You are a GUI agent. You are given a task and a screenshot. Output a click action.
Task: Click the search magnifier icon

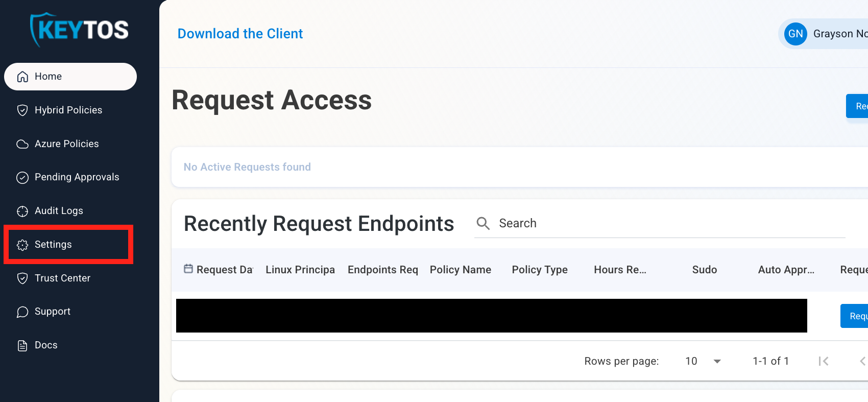tap(483, 223)
